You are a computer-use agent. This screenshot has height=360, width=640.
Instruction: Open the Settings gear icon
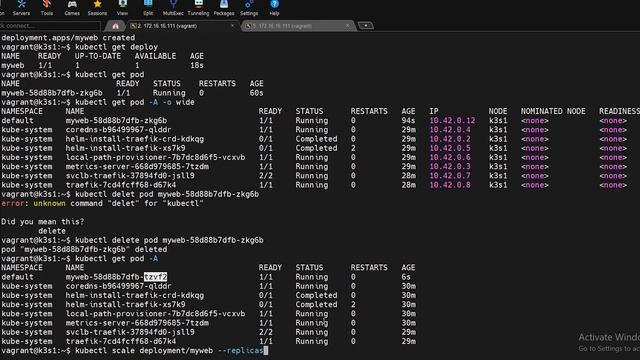pyautogui.click(x=249, y=7)
